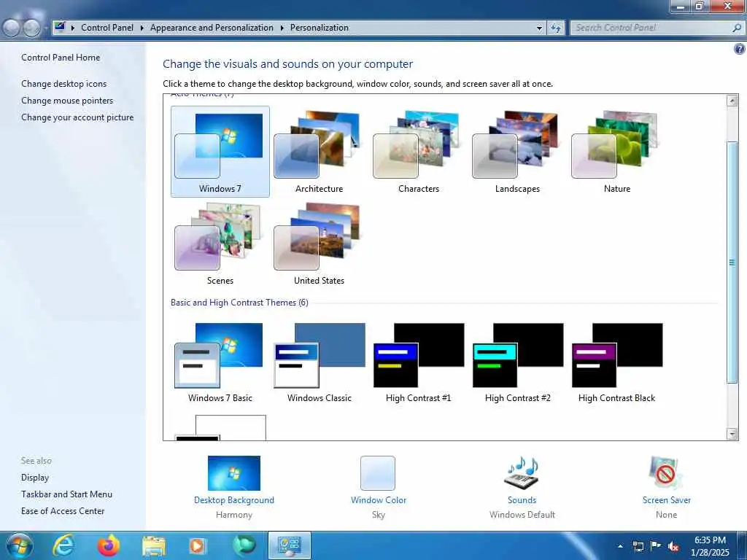Screen dimensions: 747x560
Task: Click the Desktop Background link text
Action: point(234,500)
